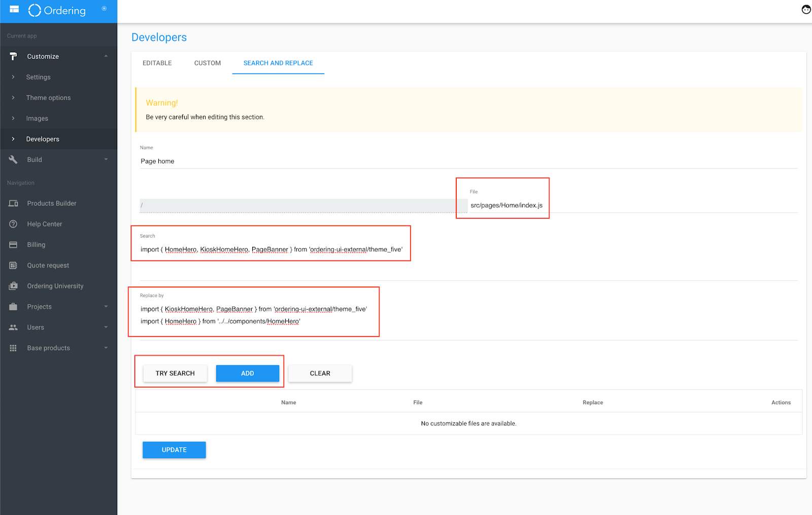Image resolution: width=812 pixels, height=515 pixels.
Task: Toggle the small circle next to Ordering logo
Action: [x=104, y=9]
